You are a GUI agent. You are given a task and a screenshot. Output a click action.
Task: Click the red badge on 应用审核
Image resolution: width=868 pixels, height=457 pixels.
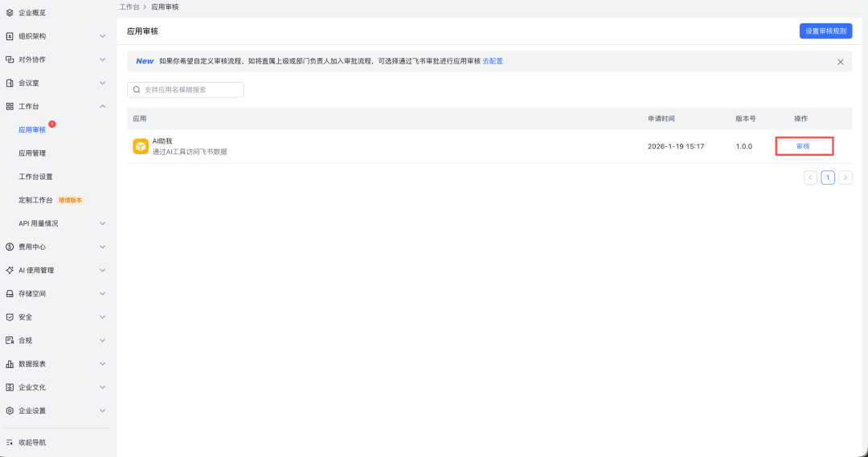point(52,124)
